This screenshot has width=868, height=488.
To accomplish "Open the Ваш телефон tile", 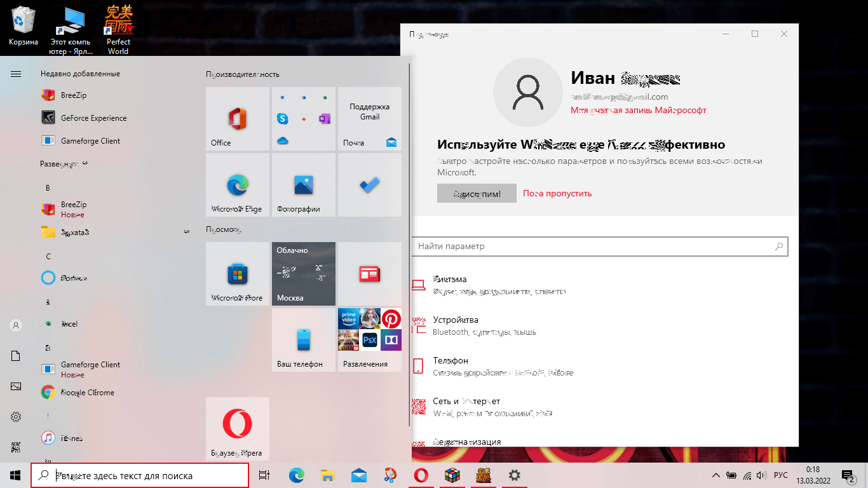I will click(x=304, y=340).
